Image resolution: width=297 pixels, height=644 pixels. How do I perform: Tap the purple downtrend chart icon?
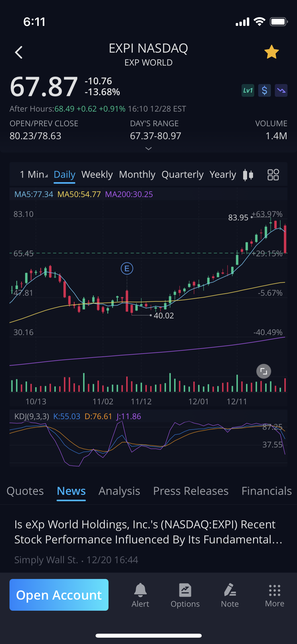coord(281,91)
